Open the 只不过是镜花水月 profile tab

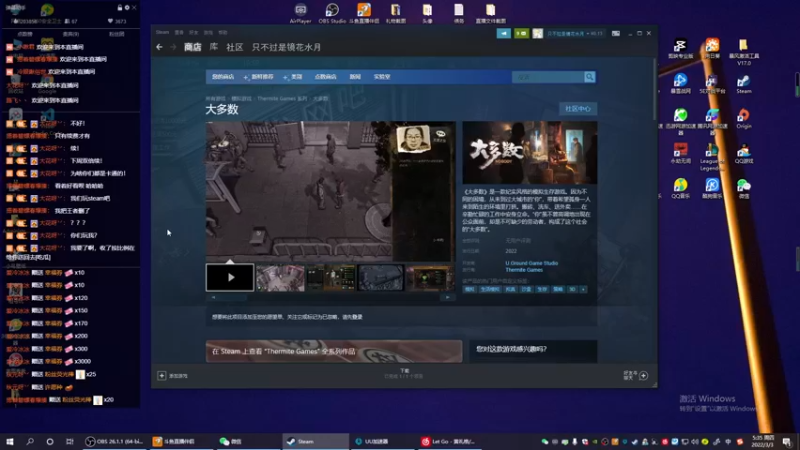(286, 47)
